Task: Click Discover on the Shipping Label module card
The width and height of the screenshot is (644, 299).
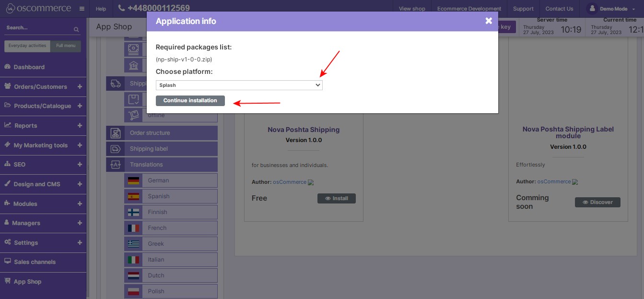Action: click(x=597, y=203)
